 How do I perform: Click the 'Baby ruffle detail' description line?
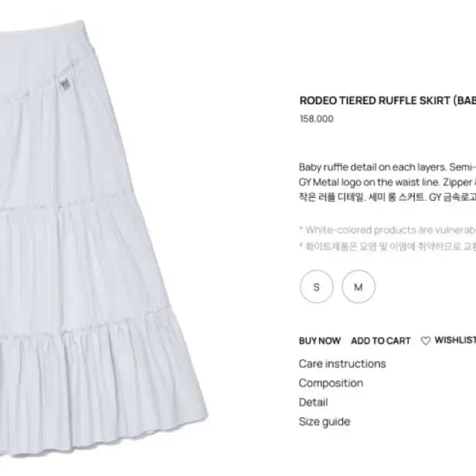click(387, 167)
